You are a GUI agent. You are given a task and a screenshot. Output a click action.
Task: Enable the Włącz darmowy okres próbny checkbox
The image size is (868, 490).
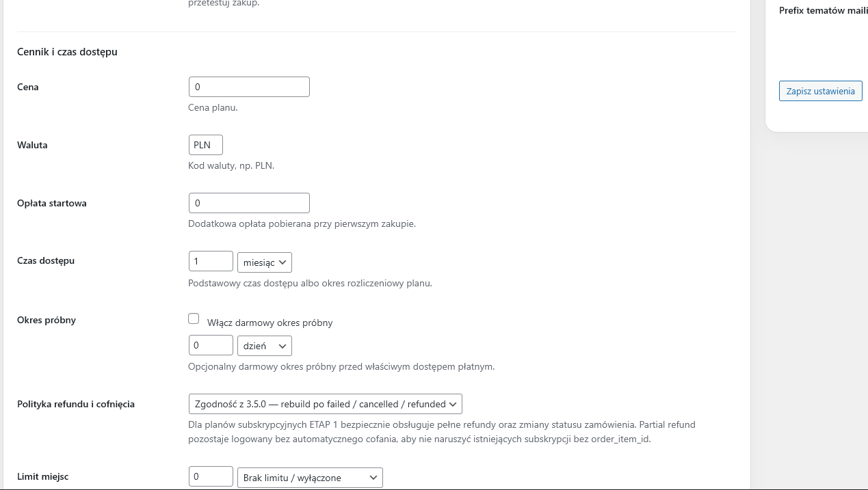tap(194, 319)
